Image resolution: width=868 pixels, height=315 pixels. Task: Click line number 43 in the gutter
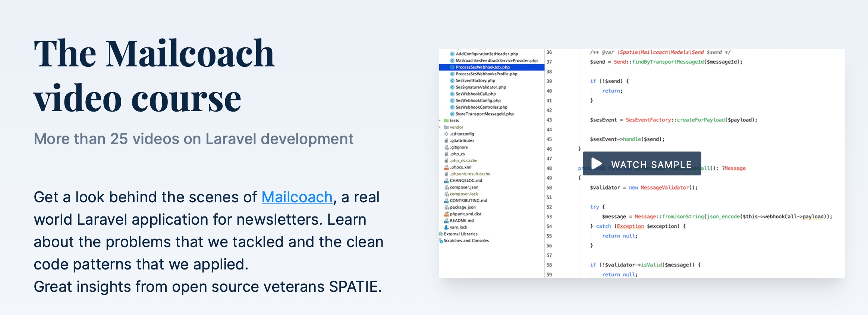point(549,120)
